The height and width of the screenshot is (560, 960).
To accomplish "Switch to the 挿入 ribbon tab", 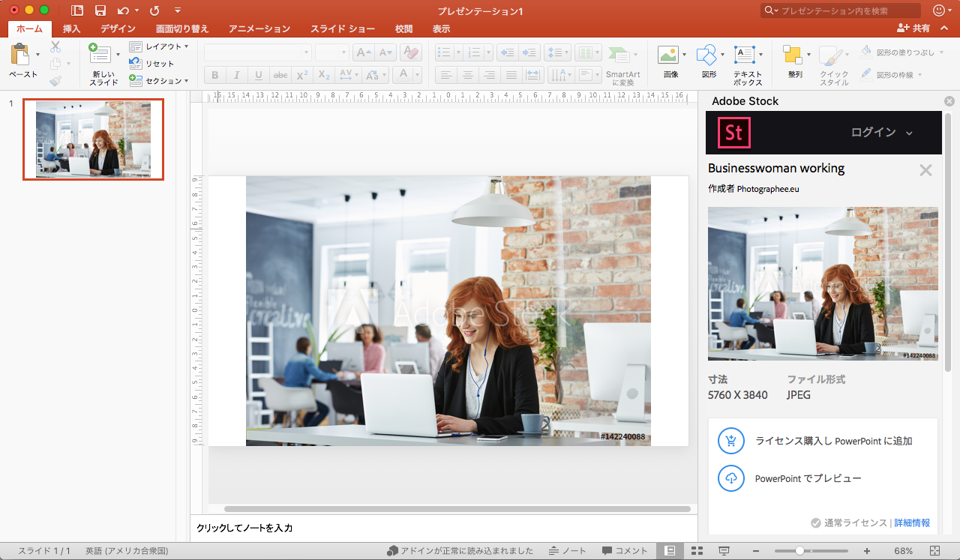I will [71, 28].
